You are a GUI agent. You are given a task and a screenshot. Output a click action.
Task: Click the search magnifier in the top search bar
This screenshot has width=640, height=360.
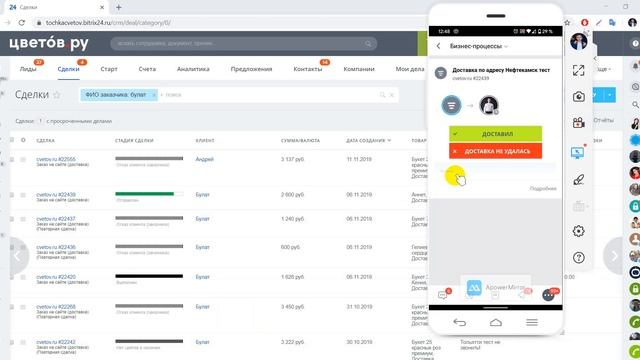coord(368,44)
